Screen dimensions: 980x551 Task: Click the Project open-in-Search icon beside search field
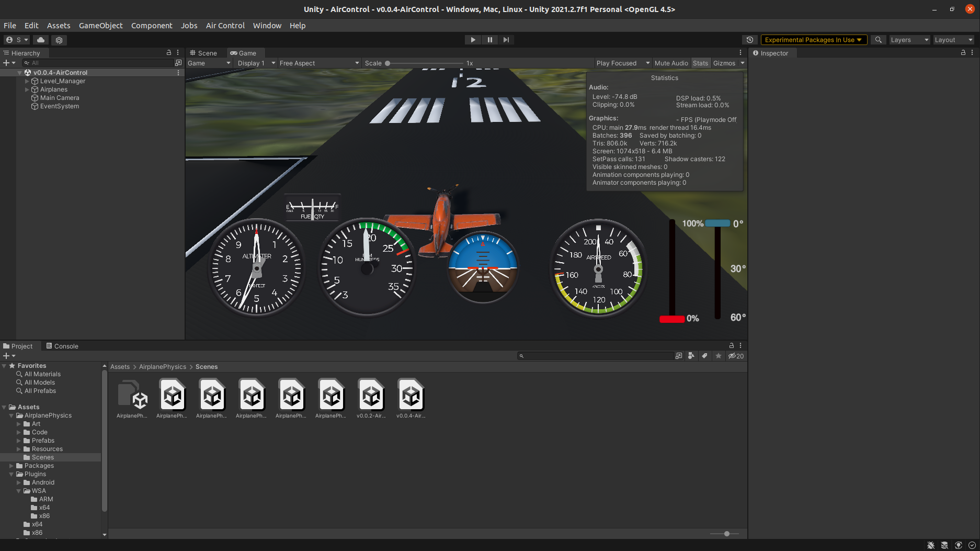coord(679,356)
